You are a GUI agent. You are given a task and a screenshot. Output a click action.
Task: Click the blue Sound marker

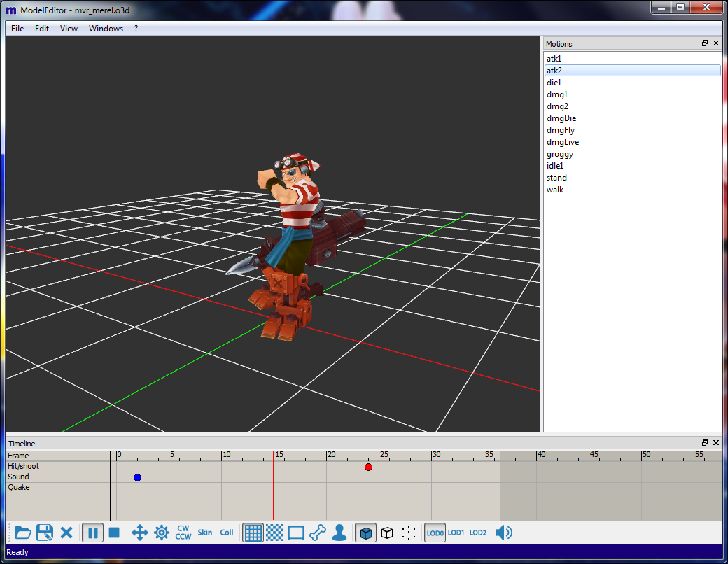tap(137, 478)
